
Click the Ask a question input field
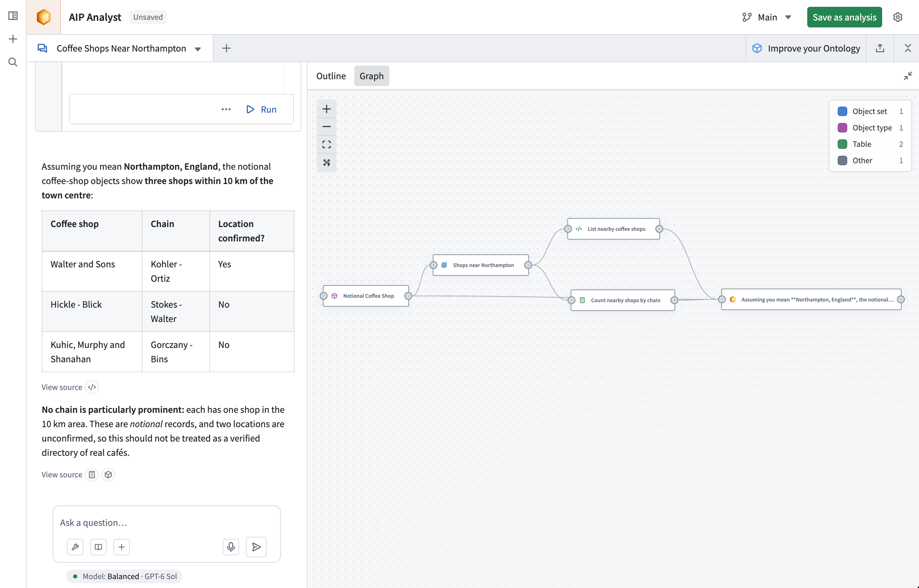[x=166, y=523]
